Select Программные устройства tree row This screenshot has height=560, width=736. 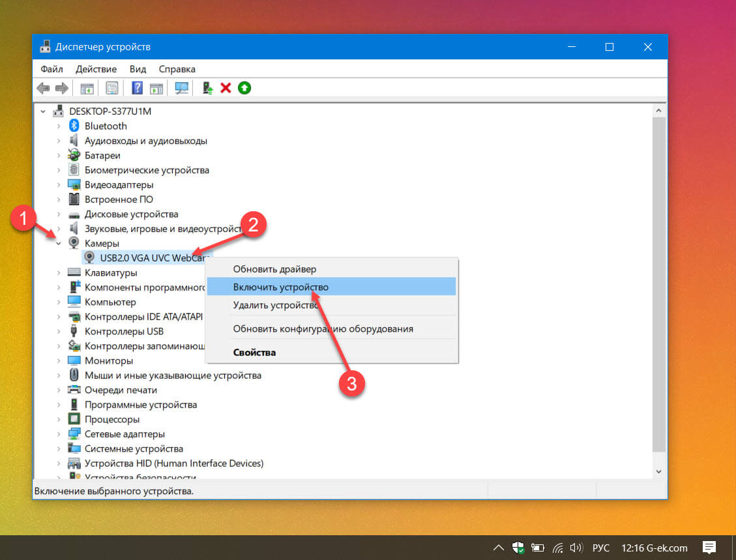click(141, 404)
